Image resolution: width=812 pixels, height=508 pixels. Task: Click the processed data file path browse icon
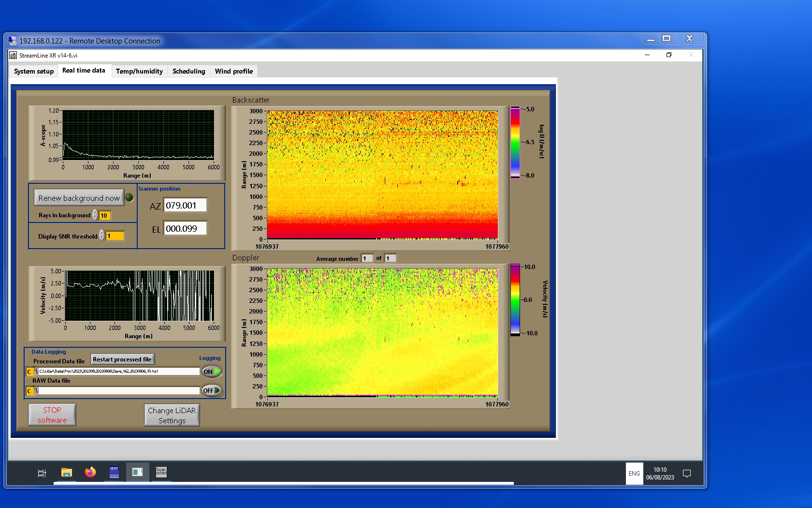36,372
